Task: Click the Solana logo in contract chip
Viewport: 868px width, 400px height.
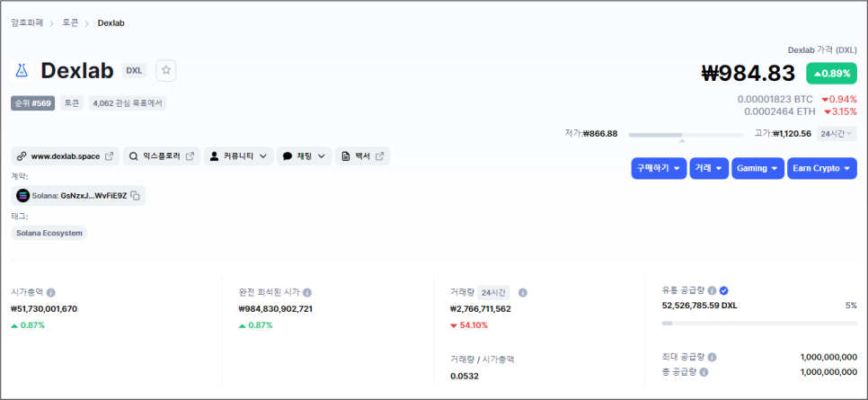Action: 22,195
